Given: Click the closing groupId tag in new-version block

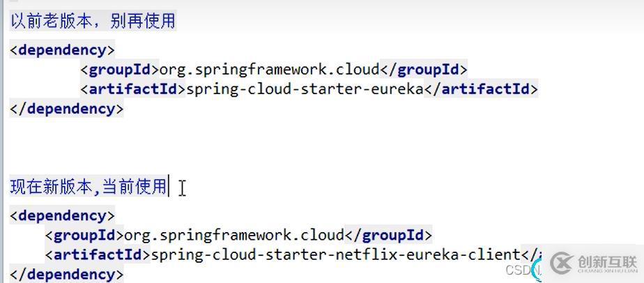Looking at the screenshot, I should (x=388, y=235).
